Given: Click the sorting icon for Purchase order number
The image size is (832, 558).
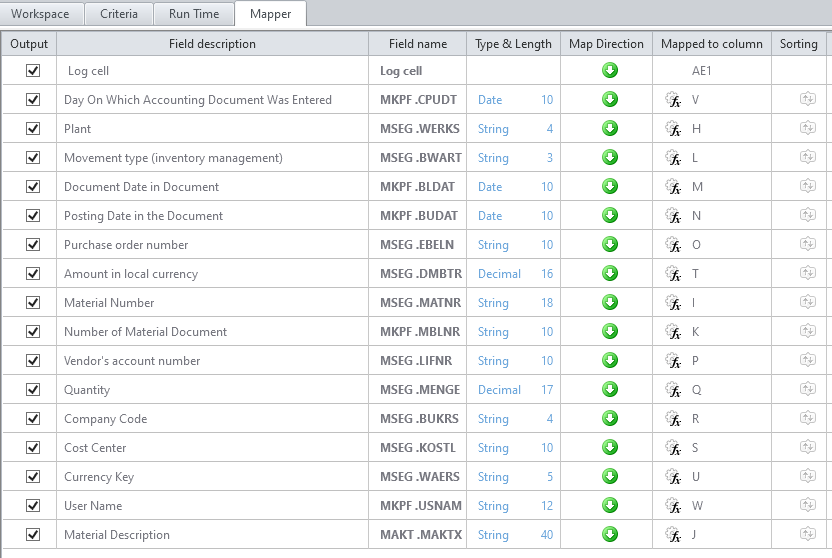Looking at the screenshot, I should tap(807, 245).
